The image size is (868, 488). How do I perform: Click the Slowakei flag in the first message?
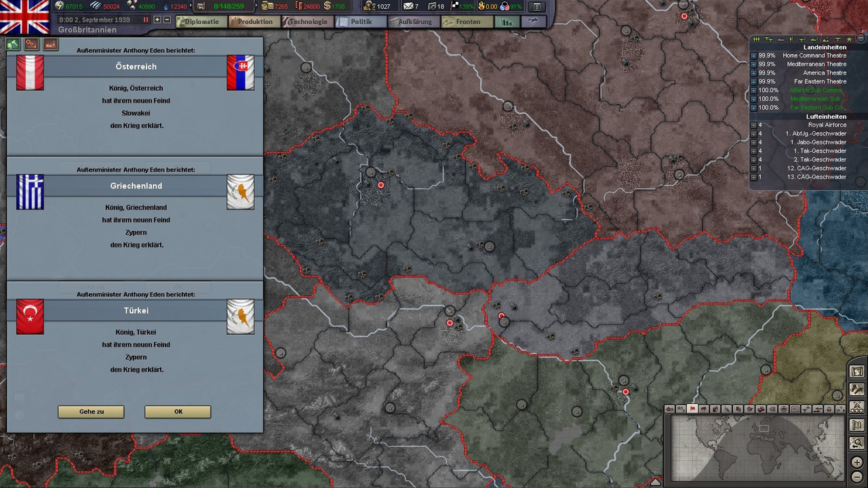pyautogui.click(x=241, y=73)
